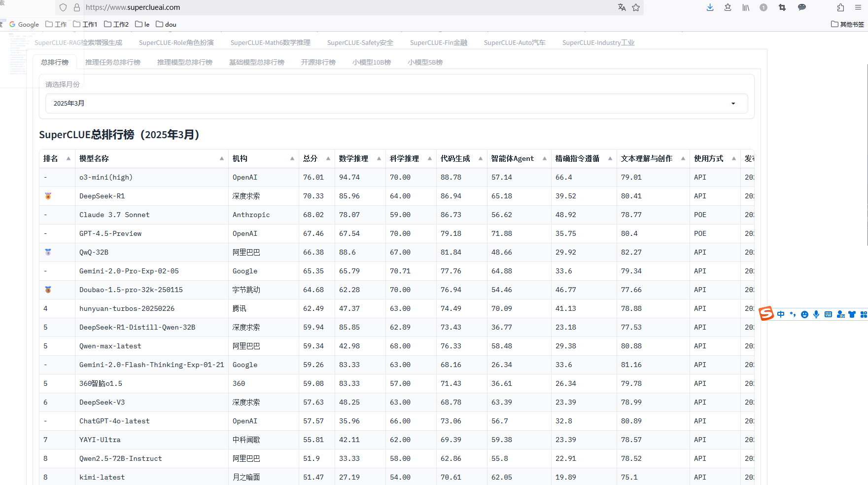Switch to the 小模型5B榜 tab
The height and width of the screenshot is (485, 868).
[425, 62]
